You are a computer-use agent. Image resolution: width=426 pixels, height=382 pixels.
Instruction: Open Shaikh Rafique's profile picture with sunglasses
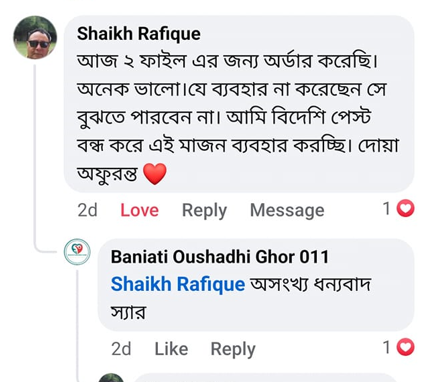click(x=35, y=37)
